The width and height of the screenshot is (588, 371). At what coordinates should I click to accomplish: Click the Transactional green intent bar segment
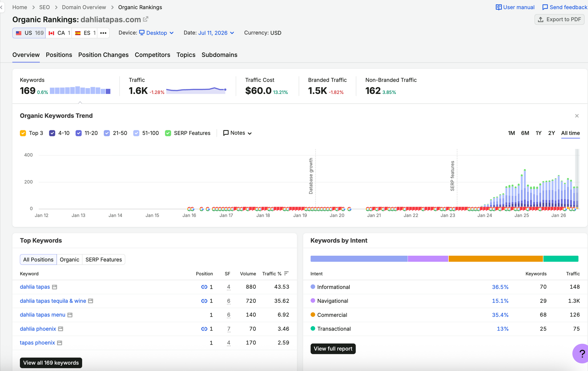[561, 259]
